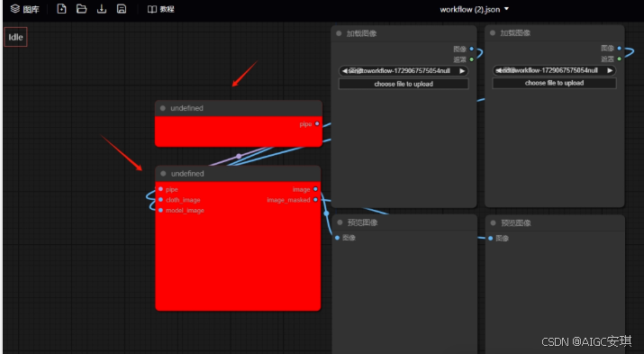Click 图像 input port of right 预览图像 node
The image size is (644, 354).
coord(490,238)
